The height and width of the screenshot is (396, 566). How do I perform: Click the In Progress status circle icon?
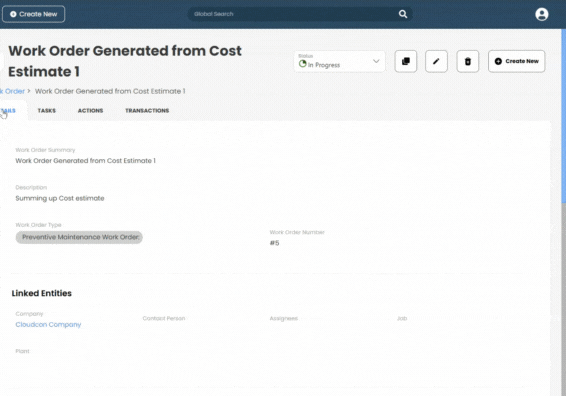point(302,64)
